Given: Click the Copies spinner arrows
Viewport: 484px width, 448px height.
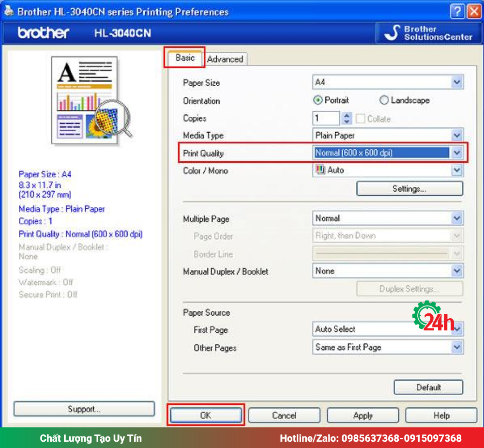Looking at the screenshot, I should [347, 118].
